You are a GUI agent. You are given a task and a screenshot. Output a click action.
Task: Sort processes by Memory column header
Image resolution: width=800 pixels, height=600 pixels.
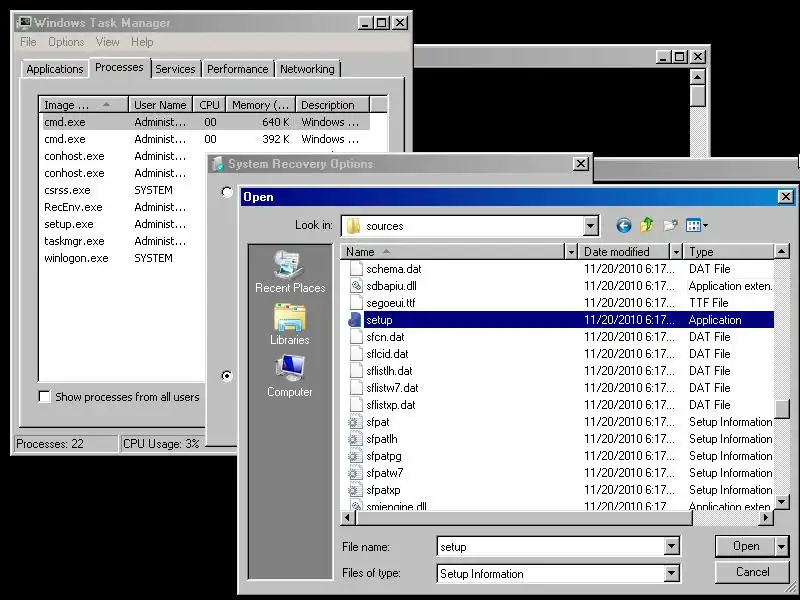coord(261,105)
